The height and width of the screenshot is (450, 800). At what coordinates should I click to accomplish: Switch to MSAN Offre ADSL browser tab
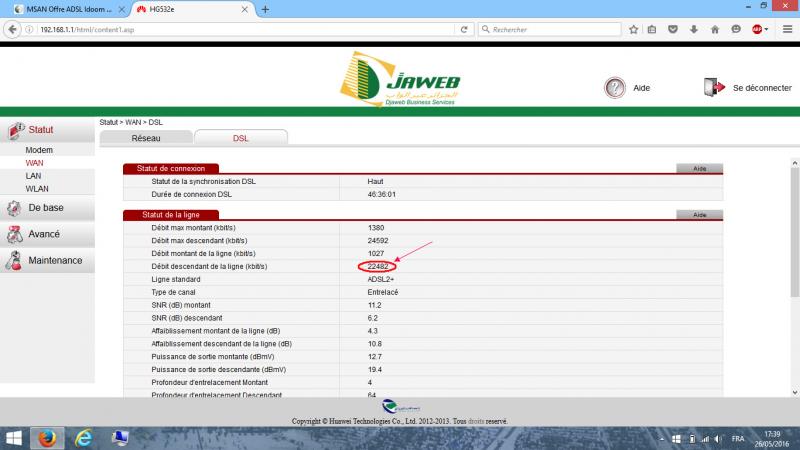pyautogui.click(x=66, y=9)
